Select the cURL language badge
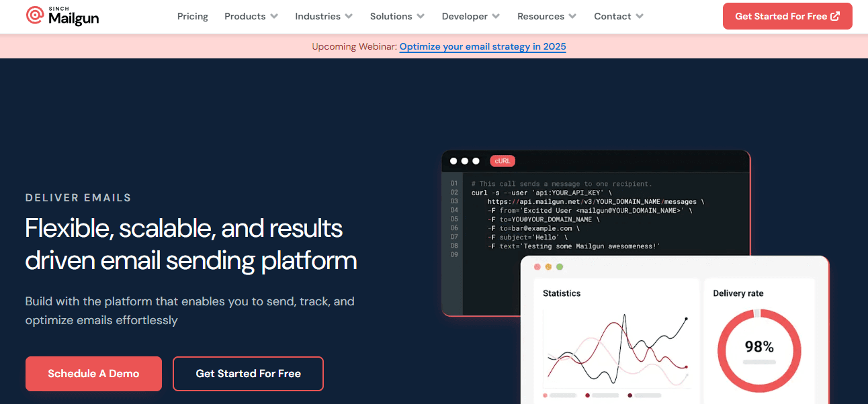The image size is (868, 404). click(x=502, y=161)
